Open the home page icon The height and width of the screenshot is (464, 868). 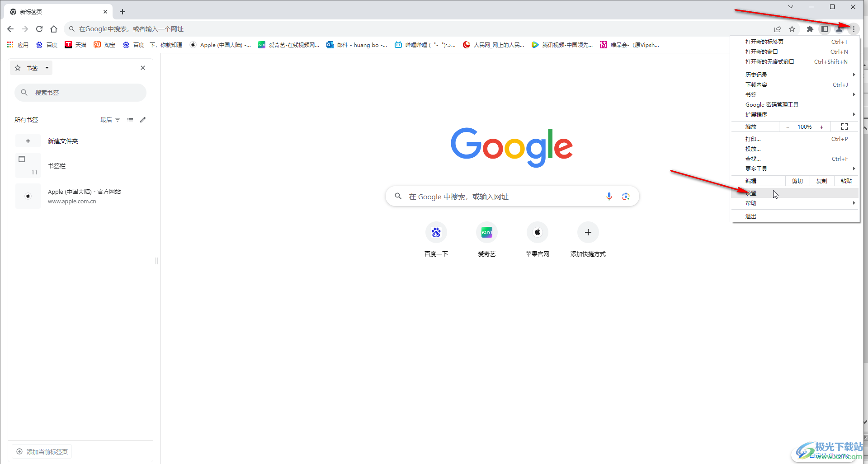[54, 29]
